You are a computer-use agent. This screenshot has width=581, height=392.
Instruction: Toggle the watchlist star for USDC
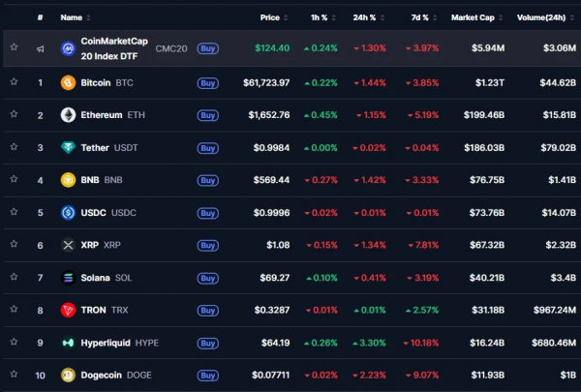tap(14, 212)
